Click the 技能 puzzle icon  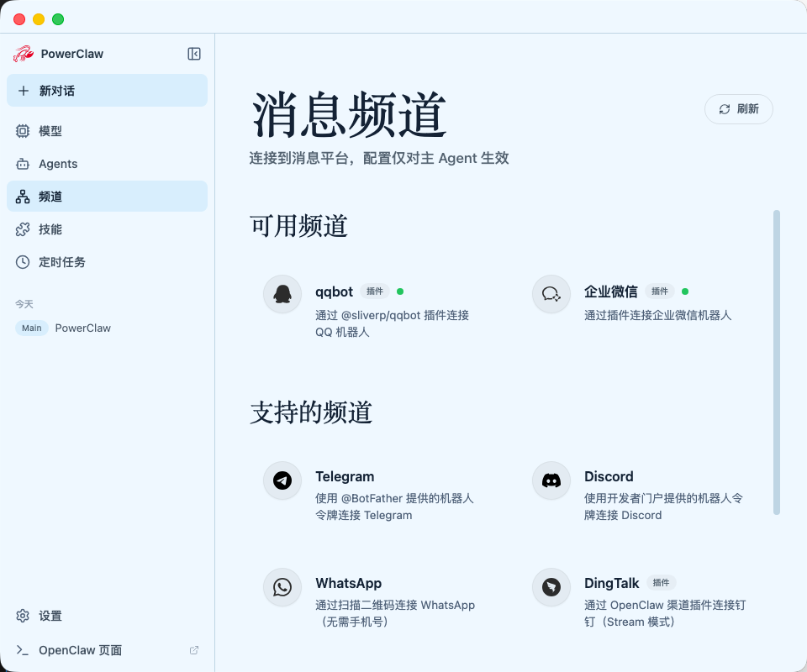[24, 228]
